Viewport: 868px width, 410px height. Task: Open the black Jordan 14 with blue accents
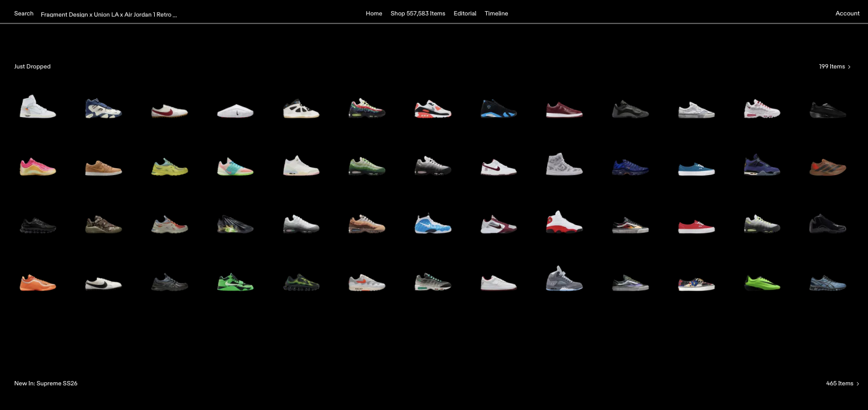click(498, 109)
